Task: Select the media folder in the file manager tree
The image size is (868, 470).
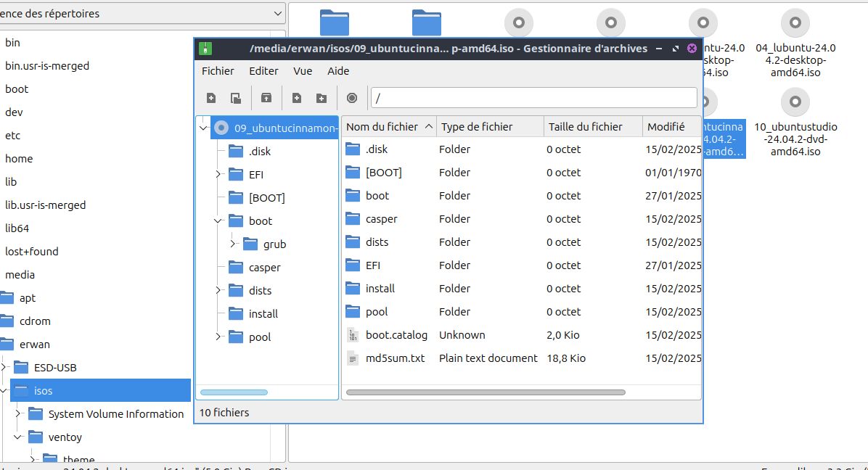Action: [20, 275]
